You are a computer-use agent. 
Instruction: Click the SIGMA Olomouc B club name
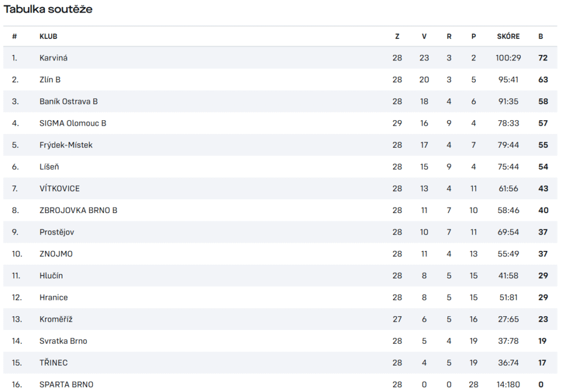pyautogui.click(x=73, y=124)
